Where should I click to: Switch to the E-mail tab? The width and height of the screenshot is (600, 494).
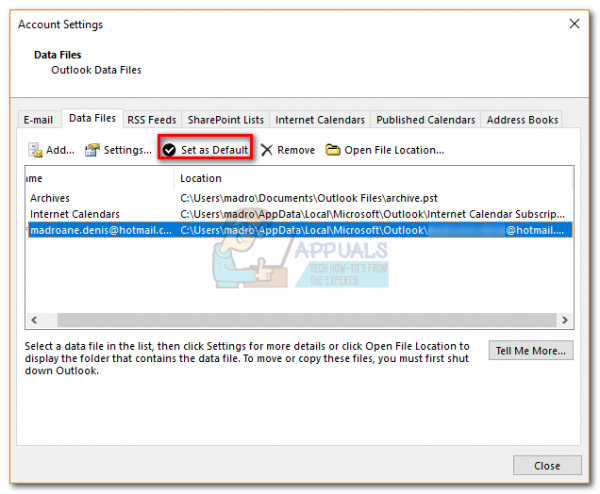click(x=38, y=120)
